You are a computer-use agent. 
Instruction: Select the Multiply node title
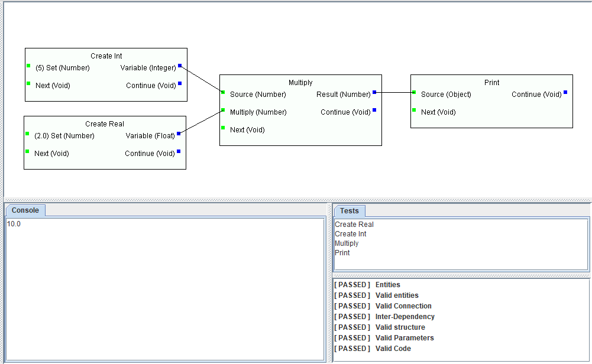point(300,82)
